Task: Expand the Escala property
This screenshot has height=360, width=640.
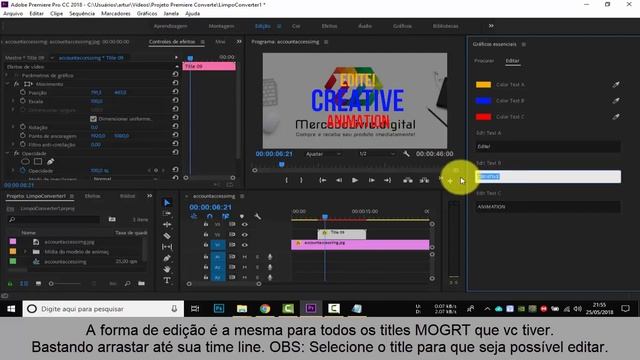Action: (13, 101)
